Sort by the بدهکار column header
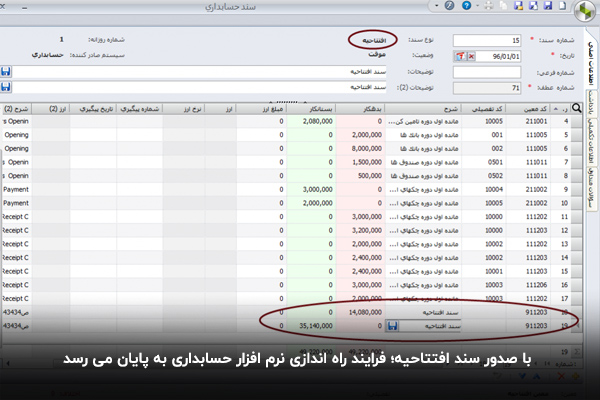The width and height of the screenshot is (600, 400). pyautogui.click(x=360, y=109)
